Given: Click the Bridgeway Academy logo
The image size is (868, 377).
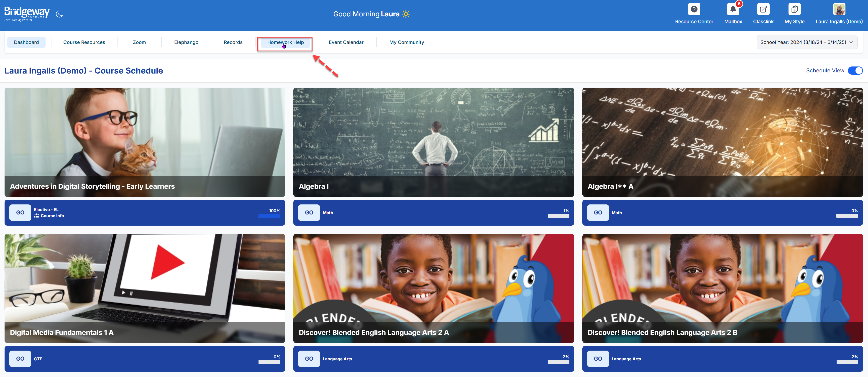Looking at the screenshot, I should tap(27, 13).
